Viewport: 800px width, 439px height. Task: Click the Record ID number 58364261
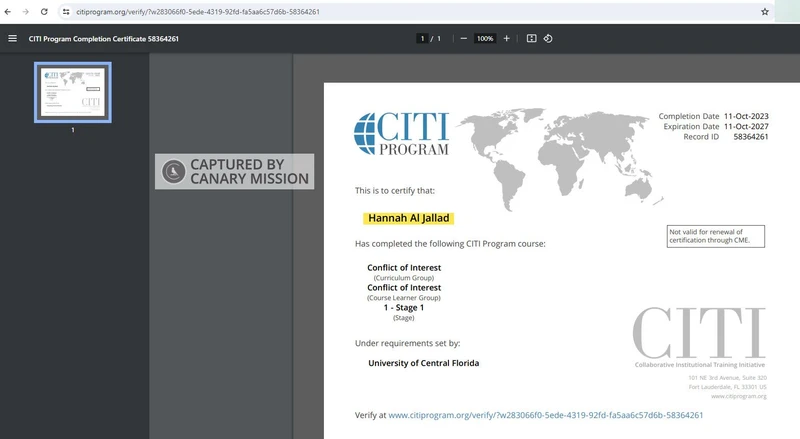pyautogui.click(x=750, y=137)
